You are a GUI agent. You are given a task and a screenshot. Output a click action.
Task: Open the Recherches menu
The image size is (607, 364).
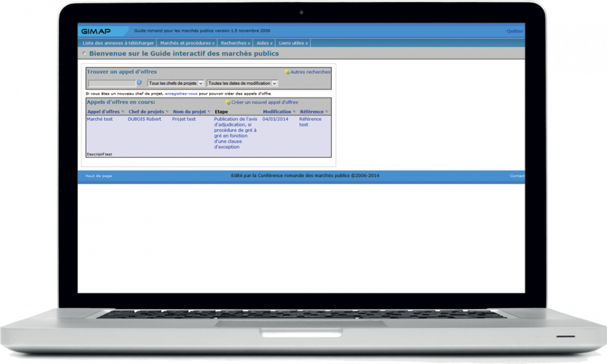(x=235, y=43)
